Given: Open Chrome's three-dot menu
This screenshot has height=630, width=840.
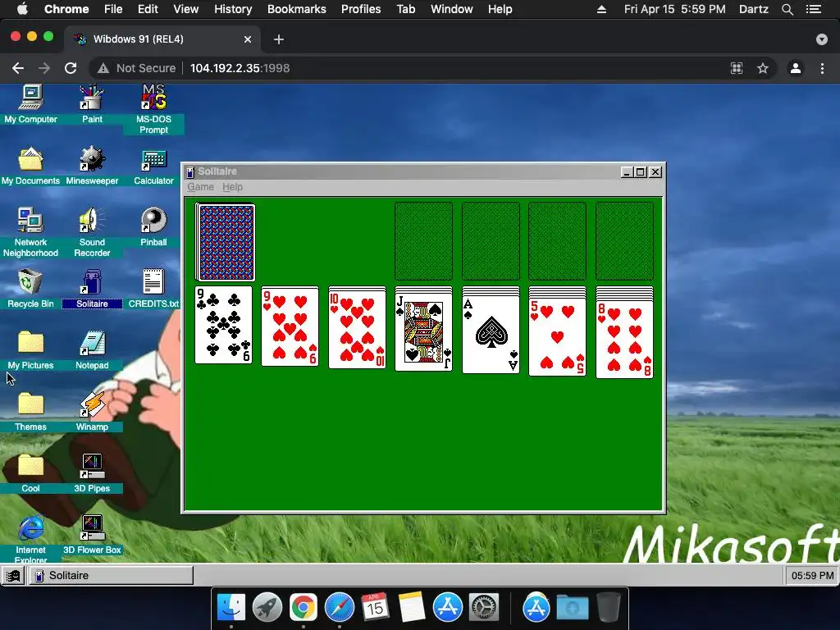Looking at the screenshot, I should [822, 68].
